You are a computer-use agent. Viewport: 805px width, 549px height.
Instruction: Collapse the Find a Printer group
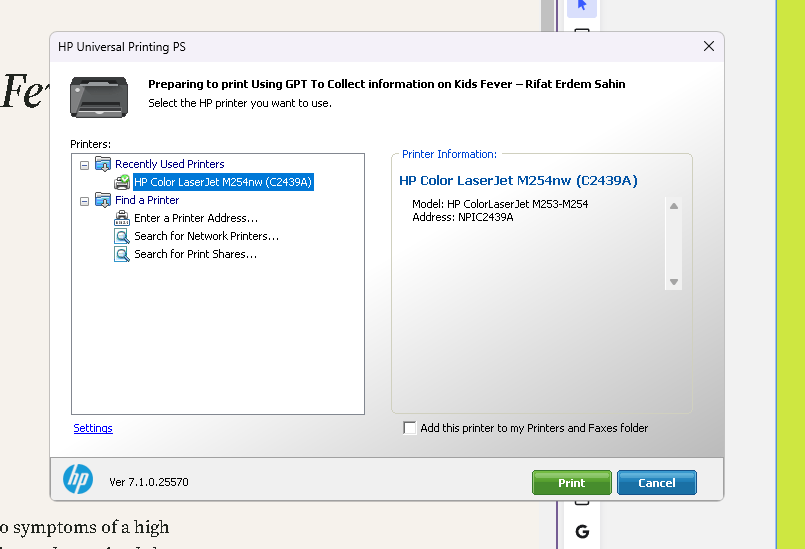coord(85,201)
